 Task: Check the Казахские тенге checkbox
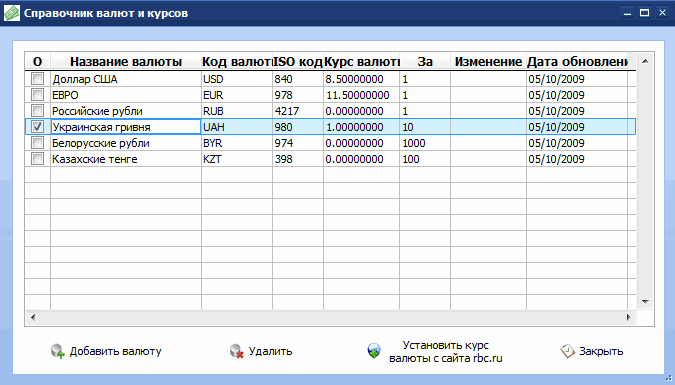pyautogui.click(x=37, y=159)
